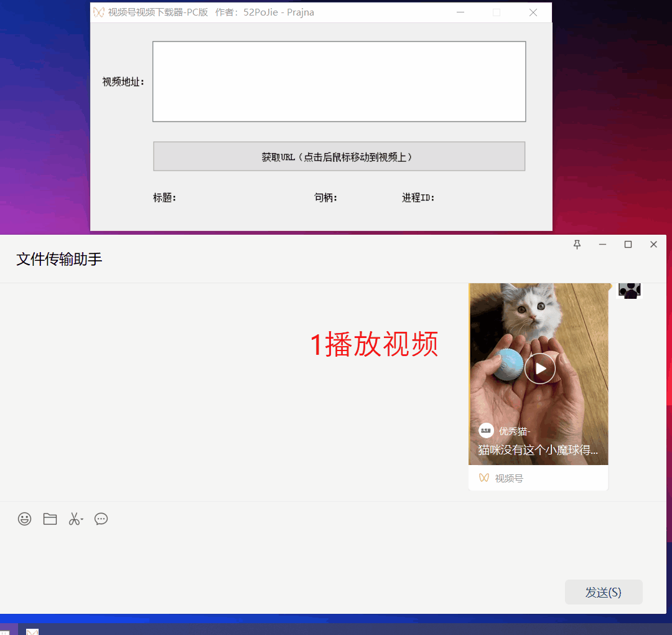Click the 优秀猫- channel name

pyautogui.click(x=515, y=431)
